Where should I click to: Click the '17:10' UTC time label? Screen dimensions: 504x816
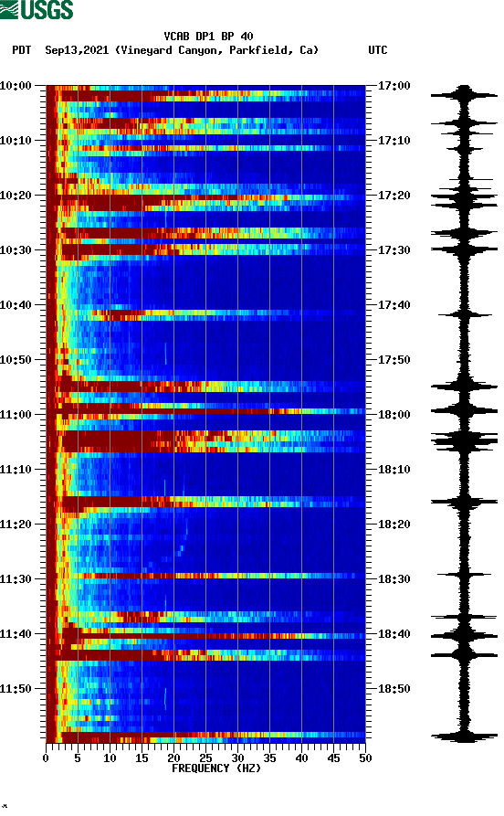(x=394, y=141)
